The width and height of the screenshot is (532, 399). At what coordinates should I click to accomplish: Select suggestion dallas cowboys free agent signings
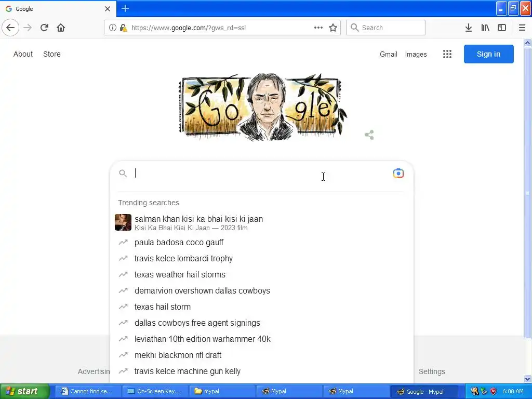tap(262, 323)
